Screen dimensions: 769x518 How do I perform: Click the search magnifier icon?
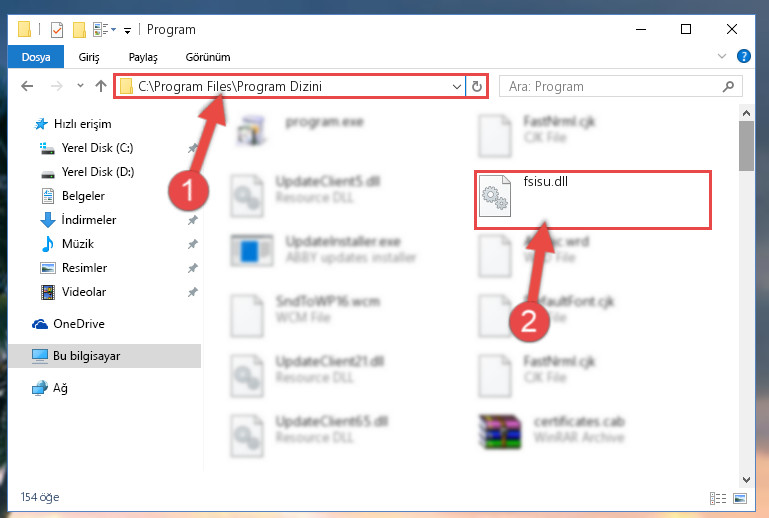coord(728,87)
